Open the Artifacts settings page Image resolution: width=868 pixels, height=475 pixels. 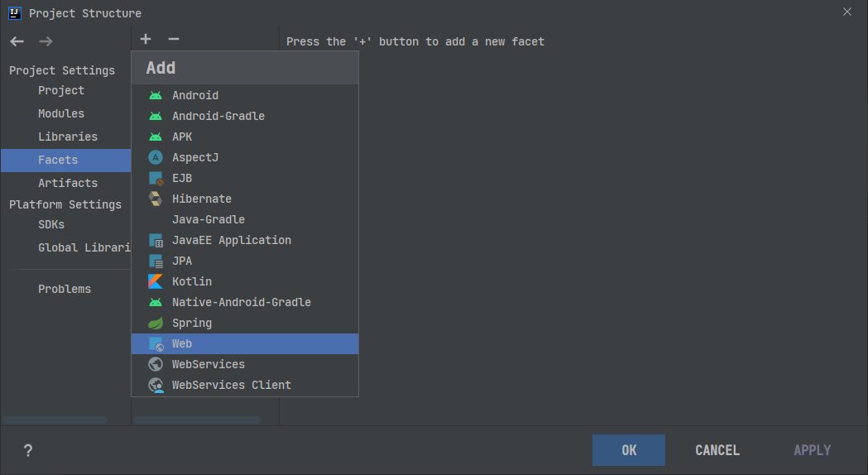66,183
